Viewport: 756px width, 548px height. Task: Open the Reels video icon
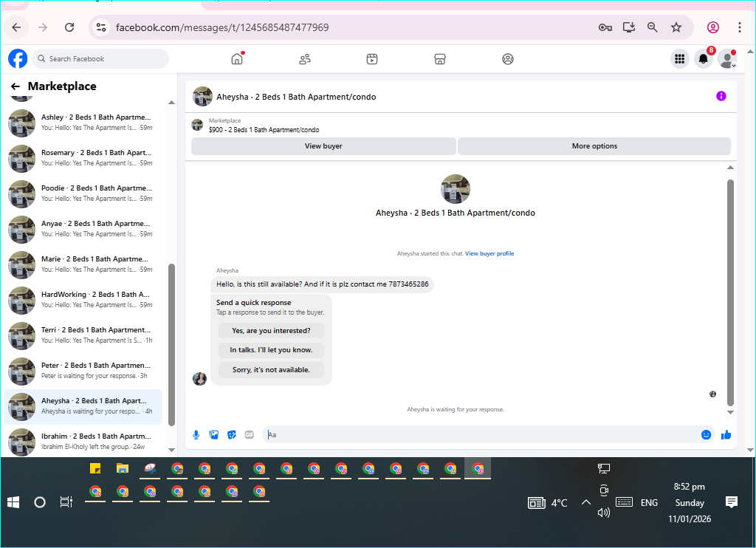pos(372,59)
